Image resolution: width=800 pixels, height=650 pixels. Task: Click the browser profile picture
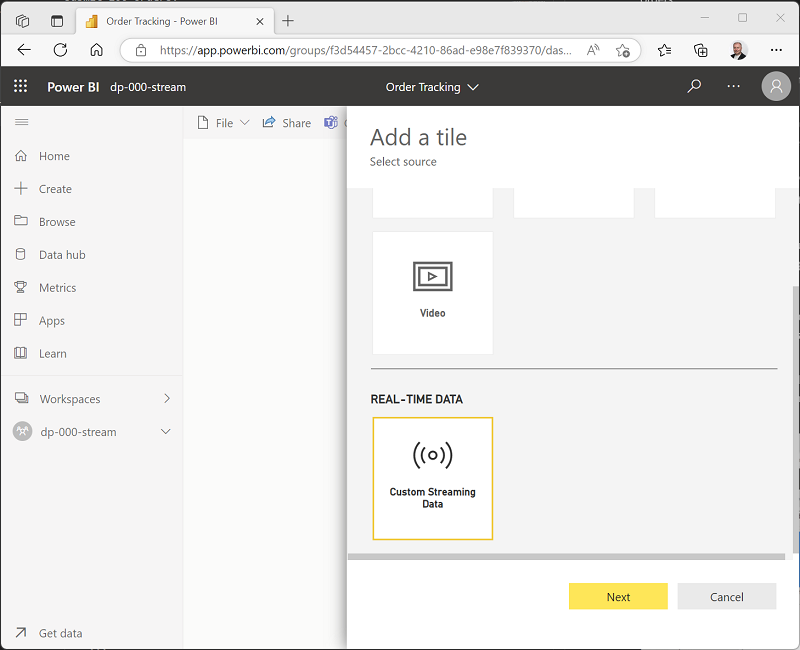pyautogui.click(x=738, y=50)
